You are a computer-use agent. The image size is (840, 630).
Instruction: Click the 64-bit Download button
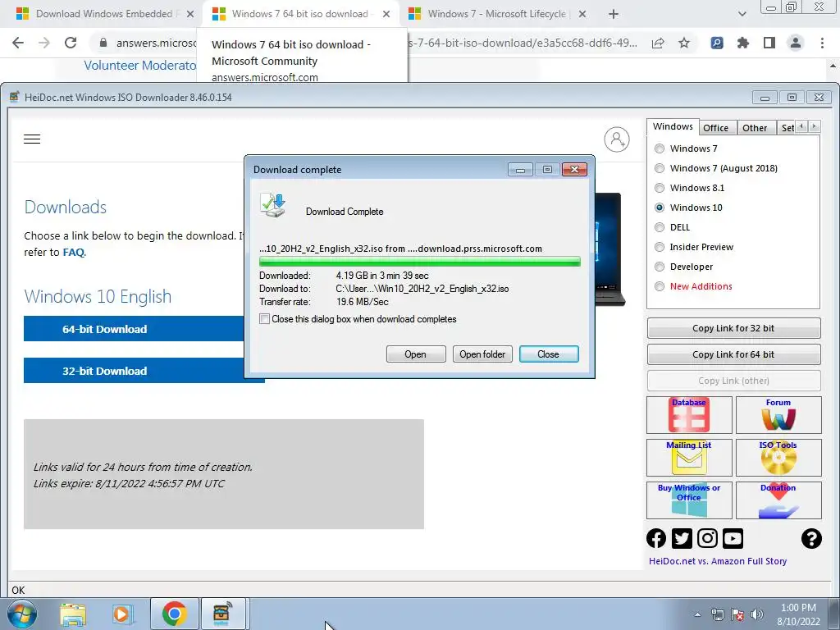point(134,329)
